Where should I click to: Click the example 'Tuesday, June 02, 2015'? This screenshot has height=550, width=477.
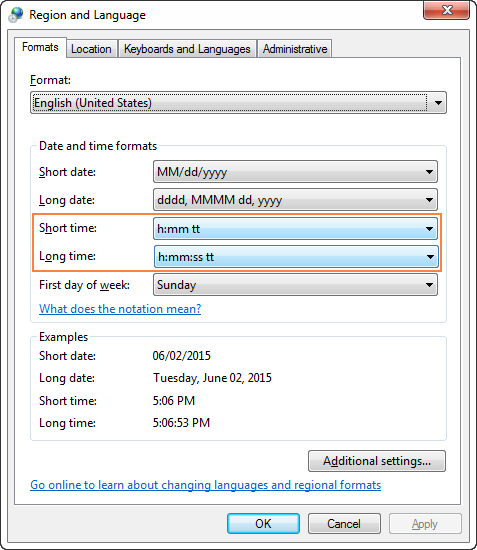[x=212, y=378]
